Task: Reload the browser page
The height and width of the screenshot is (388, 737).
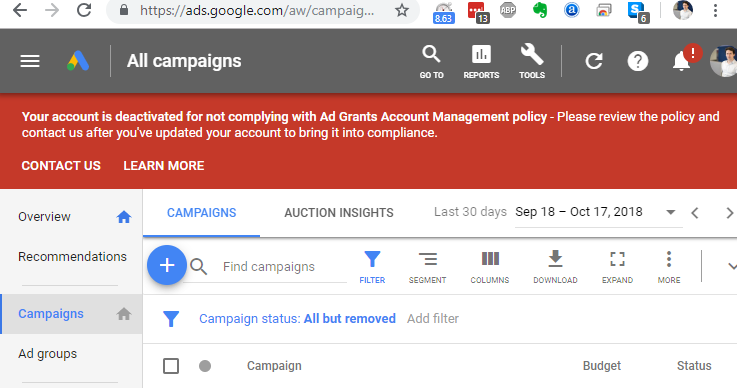Action: 84,10
